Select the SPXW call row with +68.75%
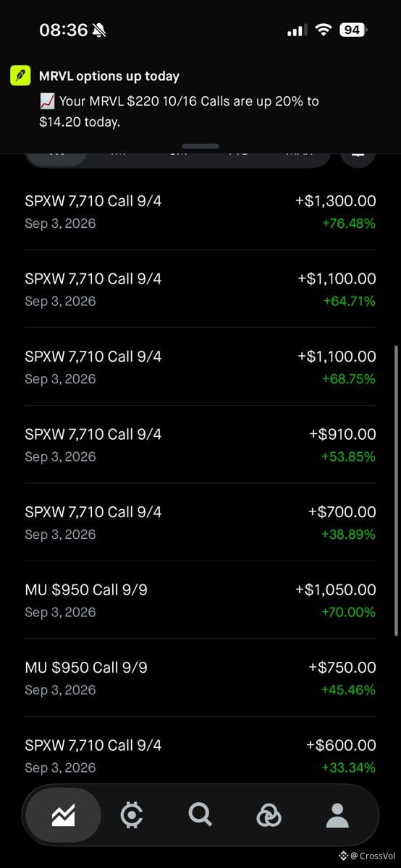 tap(200, 367)
